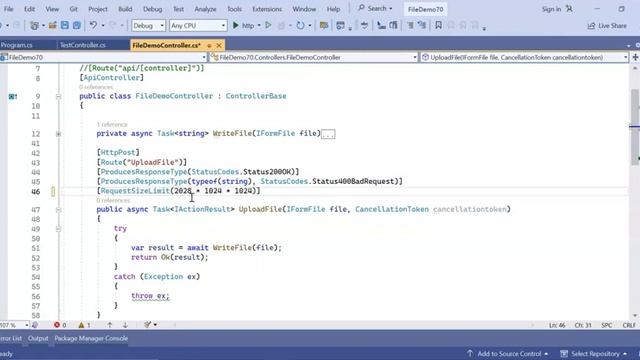Image resolution: width=640 pixels, height=360 pixels.
Task: Click the Undo icon
Action: click(x=93, y=25)
